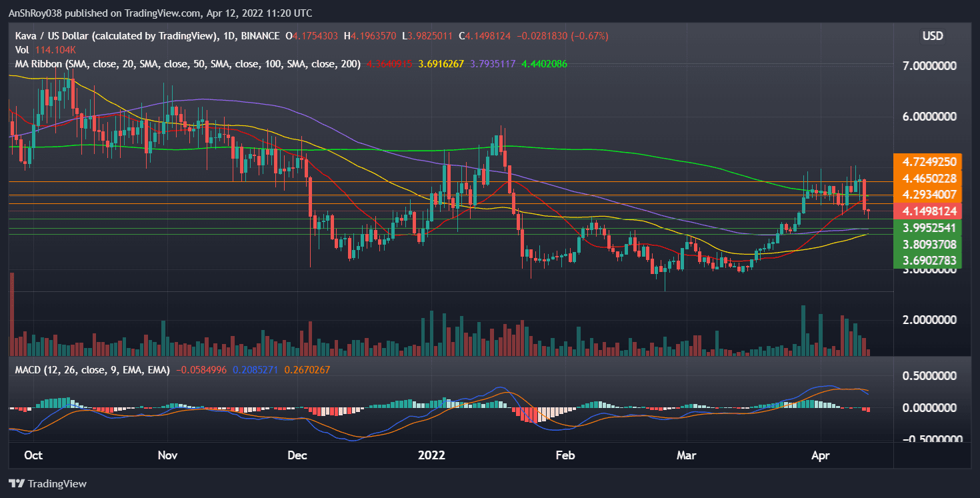
Task: Click the Oct label on the time axis
Action: [33, 455]
